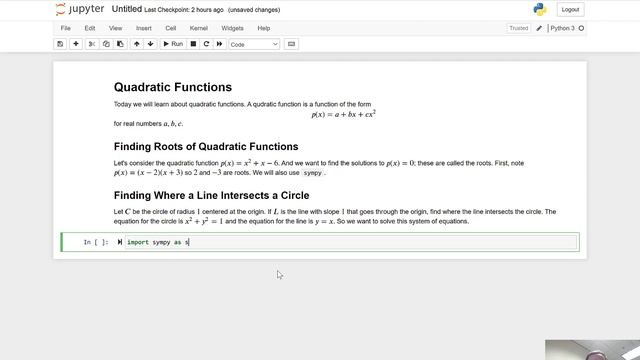Screen dimensions: 640x360
Task: Open the File menu
Action: [66, 28]
